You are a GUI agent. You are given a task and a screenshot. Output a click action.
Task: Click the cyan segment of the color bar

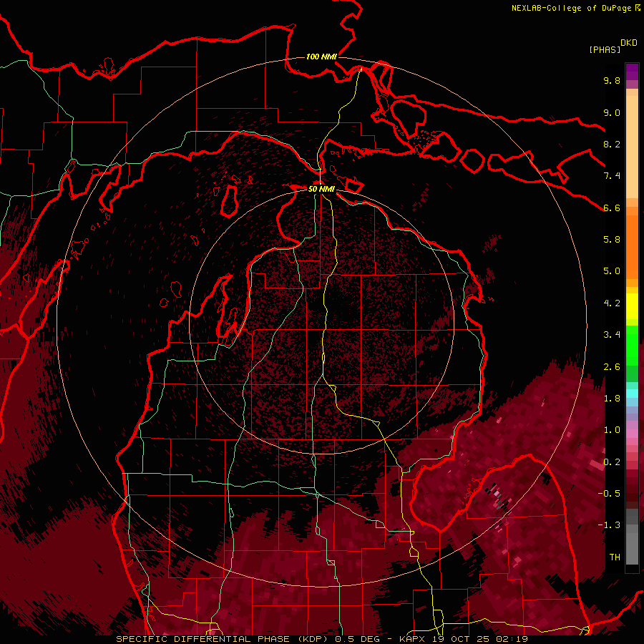632,394
